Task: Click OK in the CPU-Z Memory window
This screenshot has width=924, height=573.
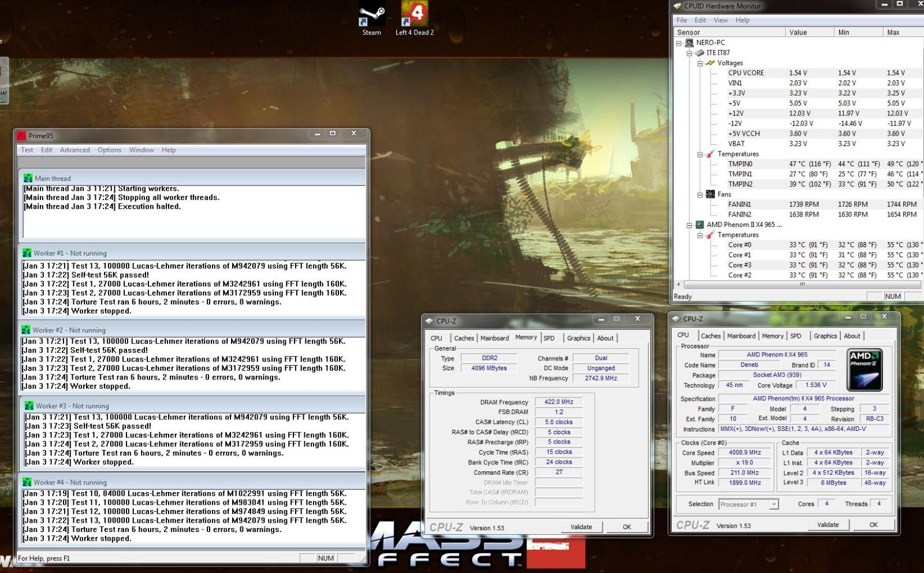Action: click(627, 527)
